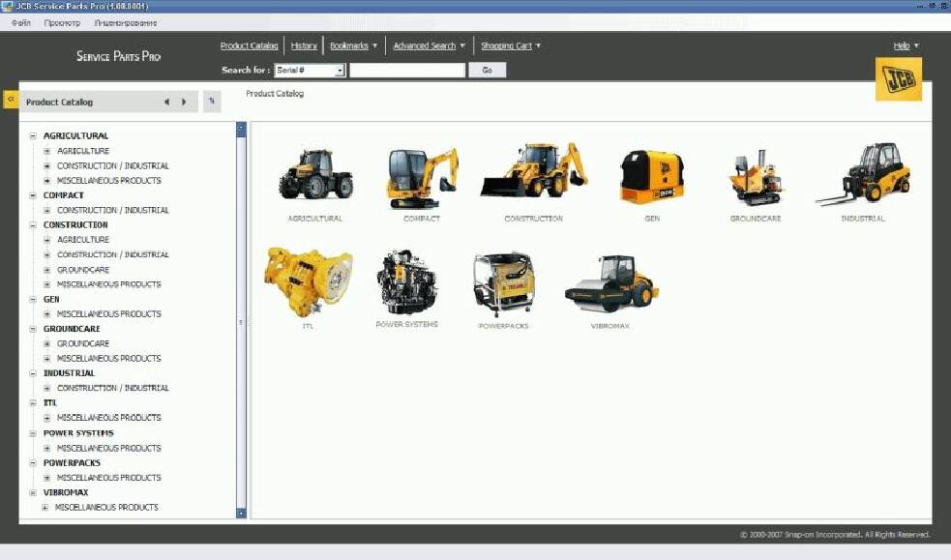Select GROUNDCARE under CONSTRUCTION
The image size is (951, 560).
(83, 270)
